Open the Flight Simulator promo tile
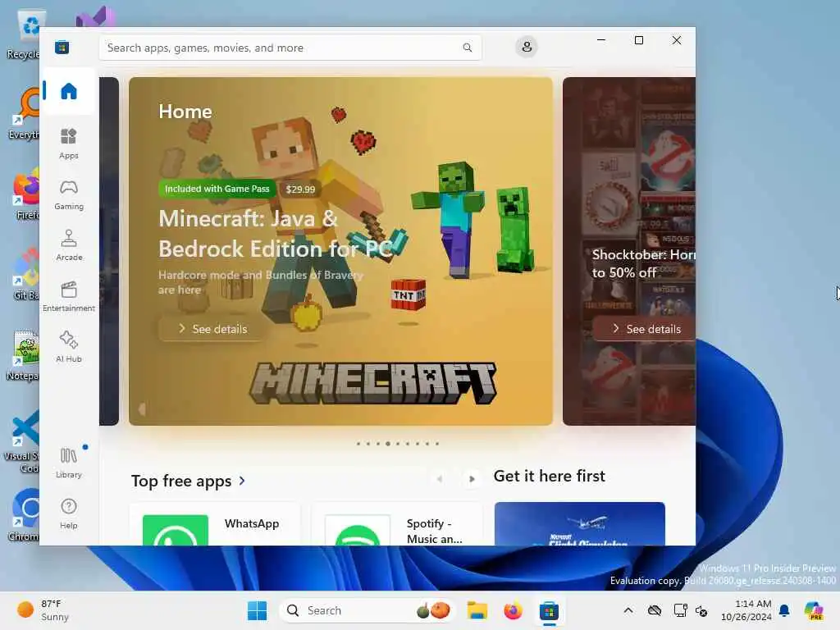 pyautogui.click(x=580, y=524)
